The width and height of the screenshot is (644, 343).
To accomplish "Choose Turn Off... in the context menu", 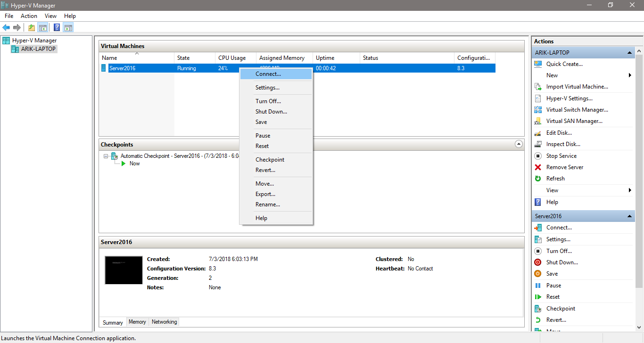I will click(276, 101).
